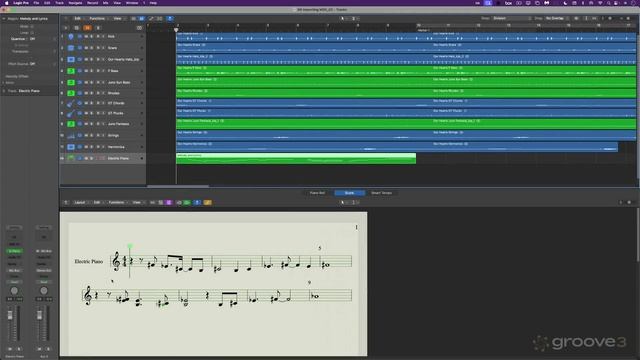Click the add track plus button
The image size is (640, 360).
(x=66, y=28)
